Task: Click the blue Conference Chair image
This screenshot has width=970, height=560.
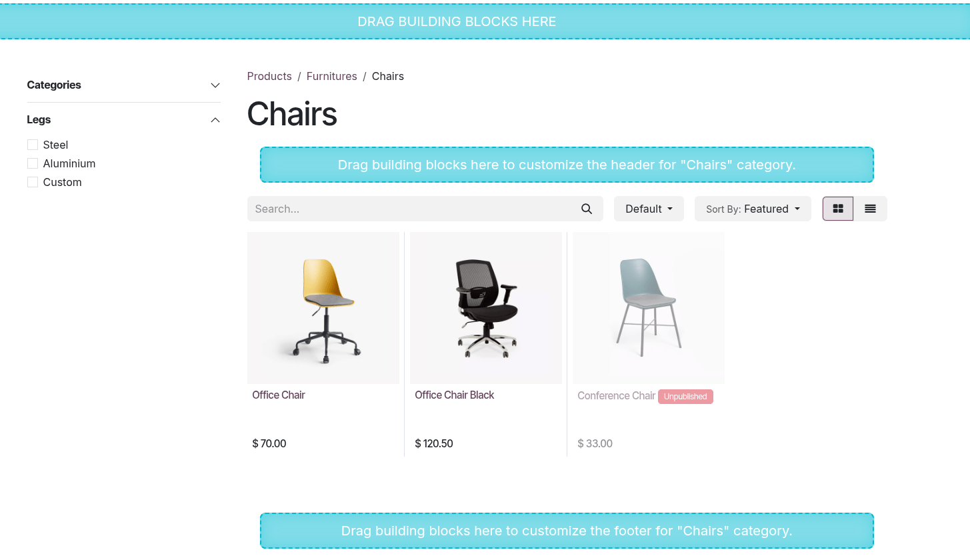Action: point(647,307)
